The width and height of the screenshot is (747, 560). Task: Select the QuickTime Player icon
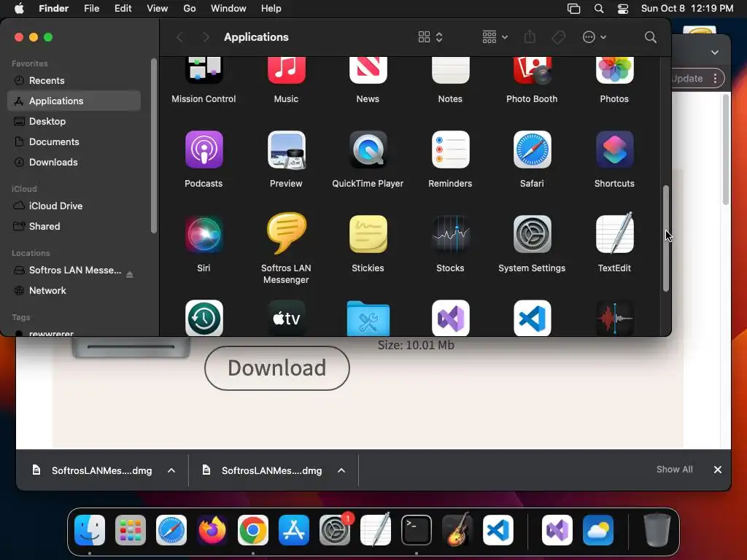[368, 149]
